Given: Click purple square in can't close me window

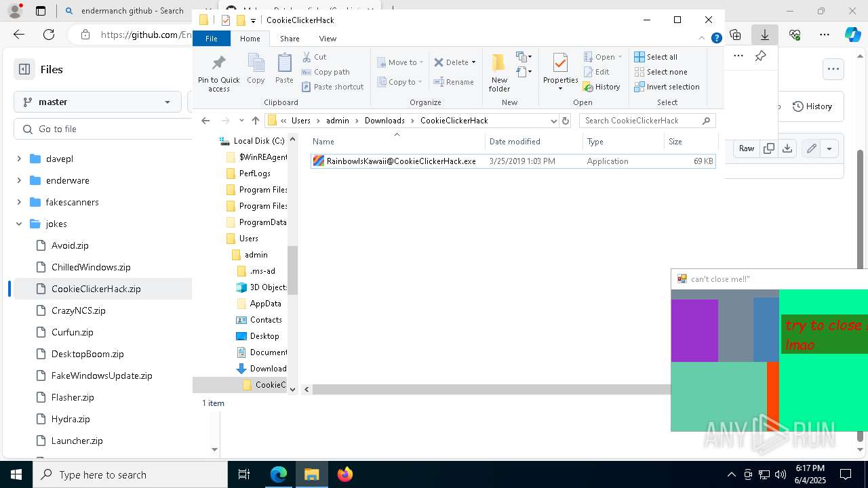Looking at the screenshot, I should [694, 331].
